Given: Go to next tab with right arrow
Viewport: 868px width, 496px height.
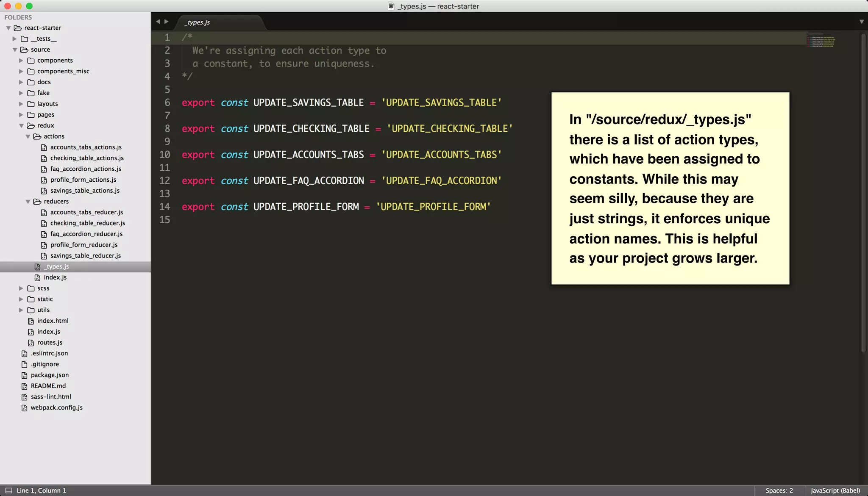Looking at the screenshot, I should coord(167,22).
